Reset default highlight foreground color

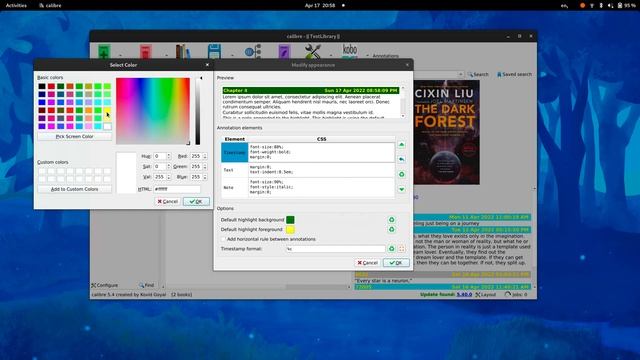(x=391, y=229)
